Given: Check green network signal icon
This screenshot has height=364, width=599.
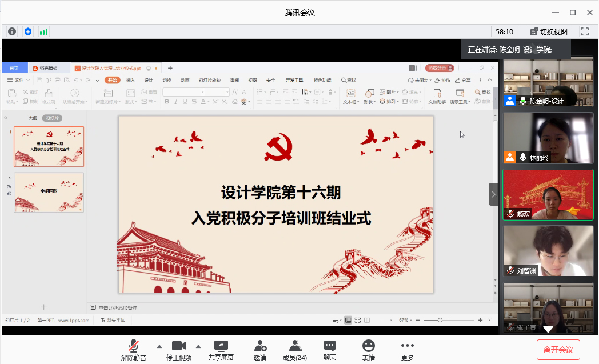Looking at the screenshot, I should click(44, 31).
